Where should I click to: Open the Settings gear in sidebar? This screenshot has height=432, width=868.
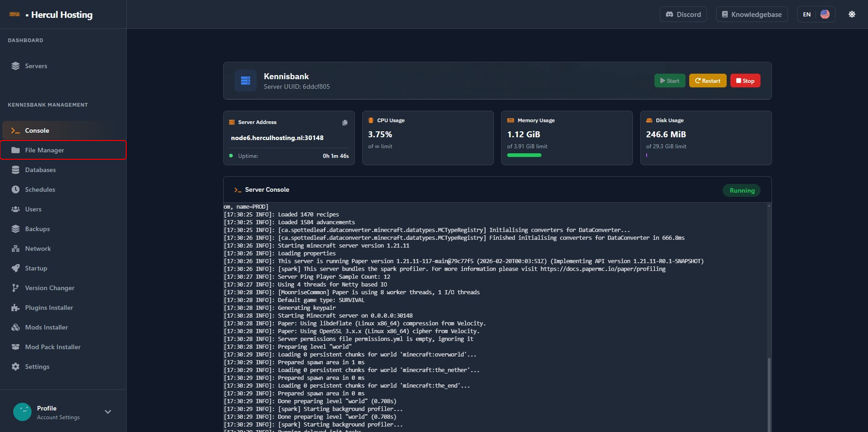pos(16,367)
